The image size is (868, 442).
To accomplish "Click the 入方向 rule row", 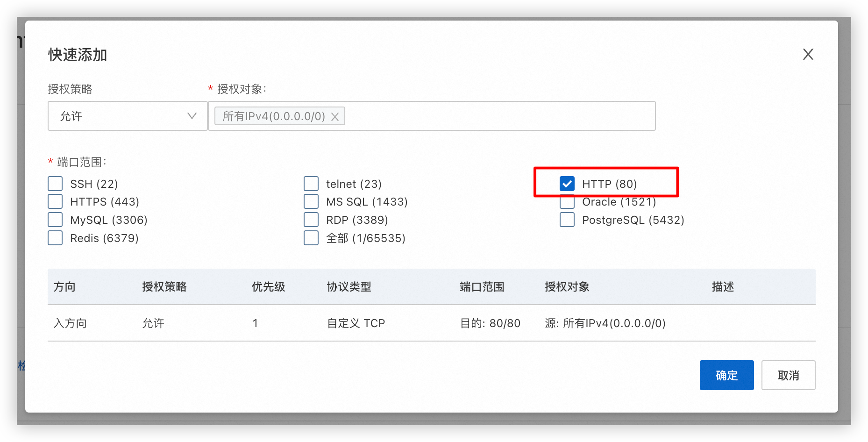I will pyautogui.click(x=431, y=323).
